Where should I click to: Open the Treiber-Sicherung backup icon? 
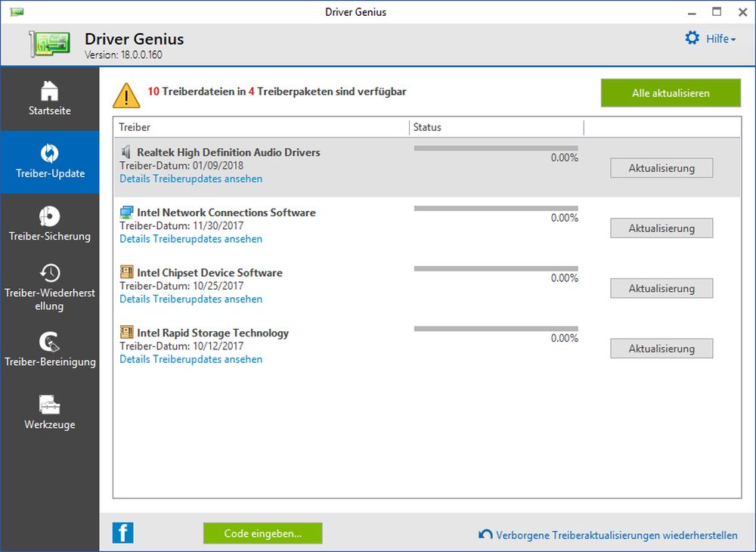point(50,216)
